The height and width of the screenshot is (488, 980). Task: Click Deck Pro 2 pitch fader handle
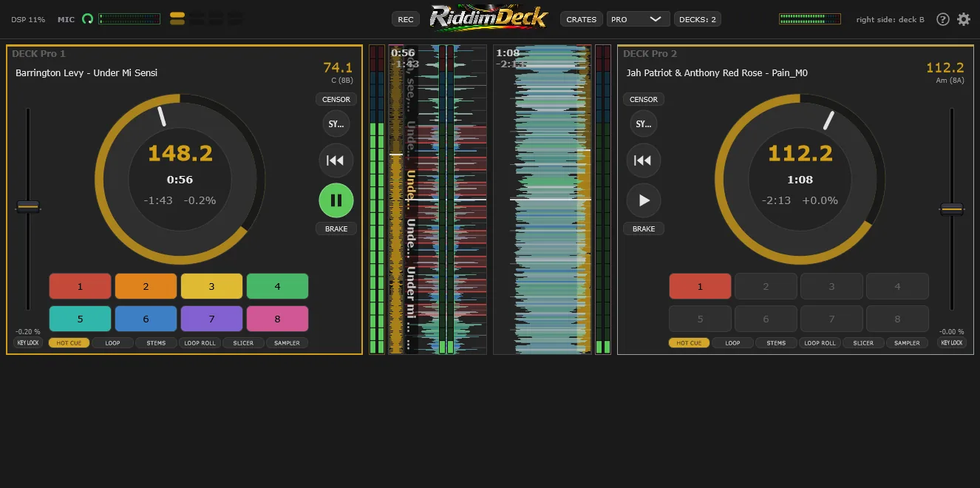(x=951, y=209)
